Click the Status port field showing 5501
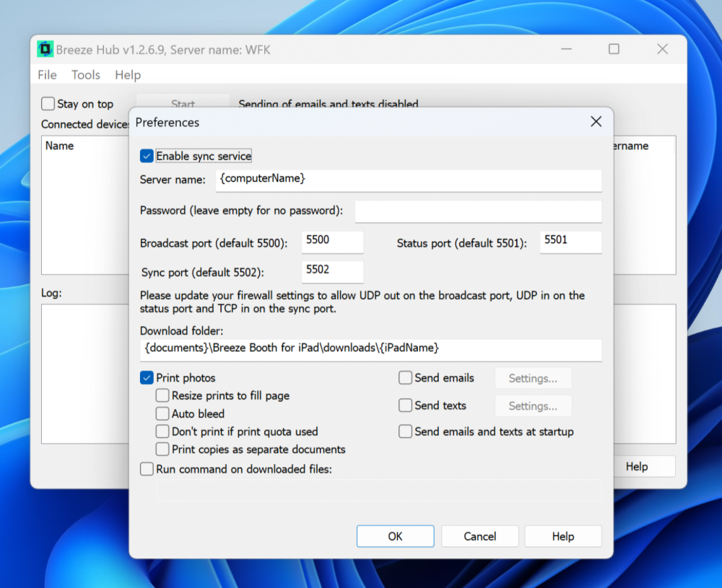 pyautogui.click(x=570, y=242)
